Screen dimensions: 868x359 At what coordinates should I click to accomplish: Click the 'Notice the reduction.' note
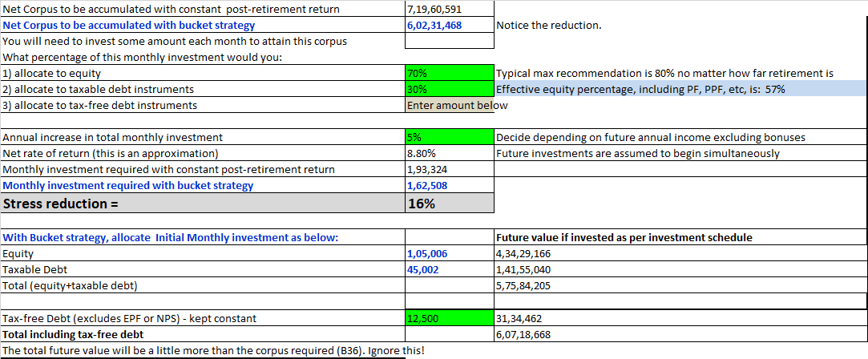548,26
